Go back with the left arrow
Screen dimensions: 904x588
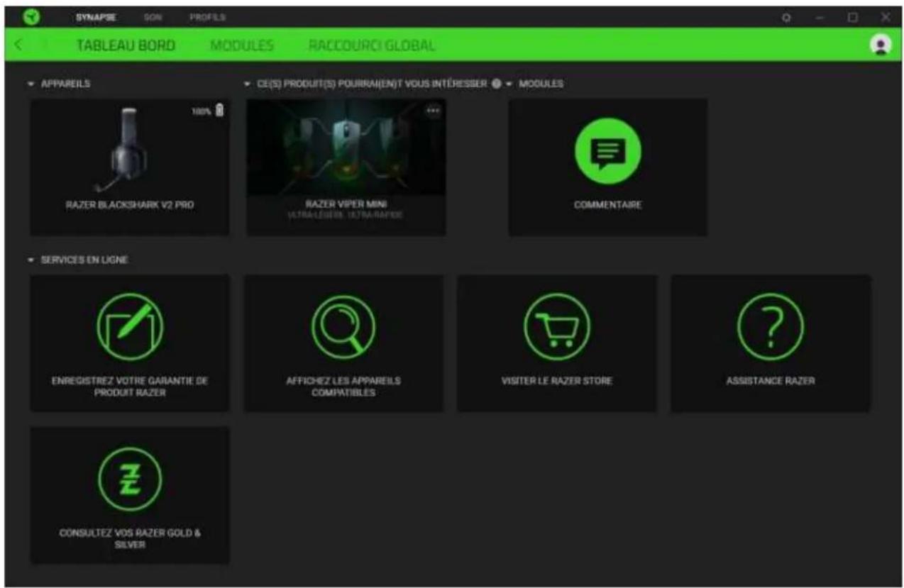[x=18, y=45]
